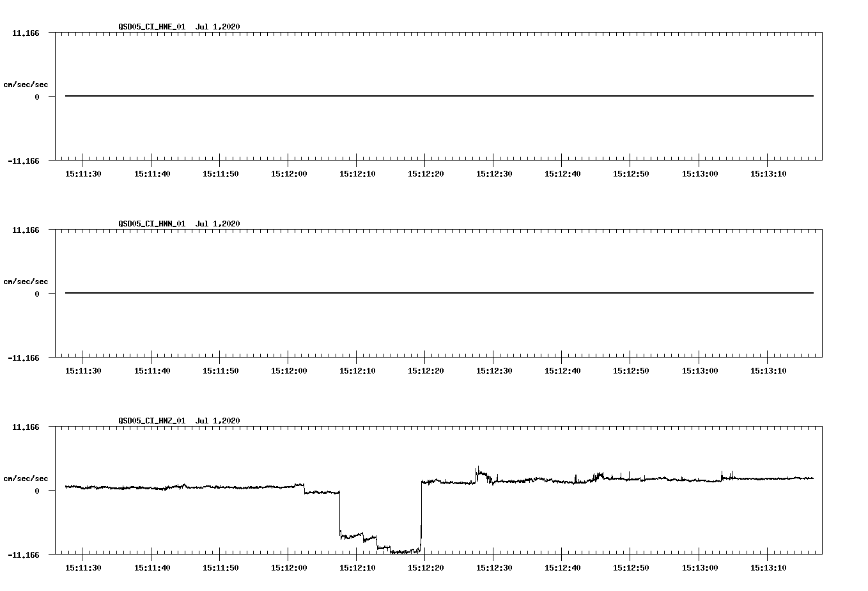Click the cm/sec/sec unit label of HNE plot
This screenshot has width=868, height=591.
point(26,84)
